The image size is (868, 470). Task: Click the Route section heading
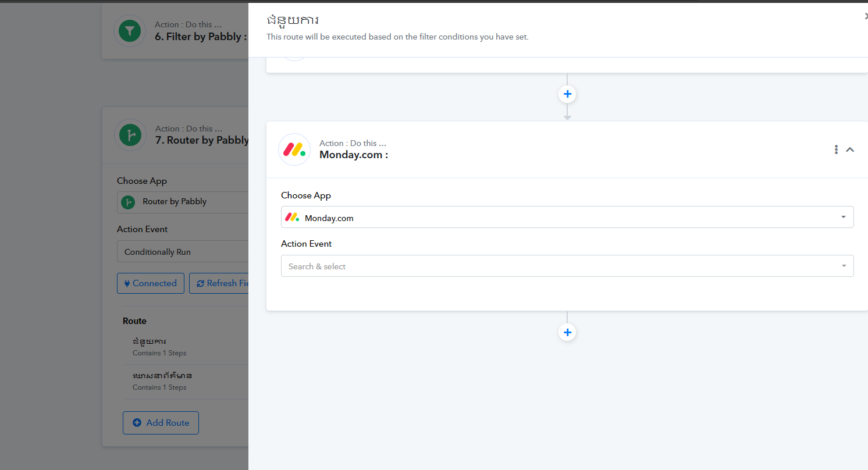pyautogui.click(x=134, y=321)
